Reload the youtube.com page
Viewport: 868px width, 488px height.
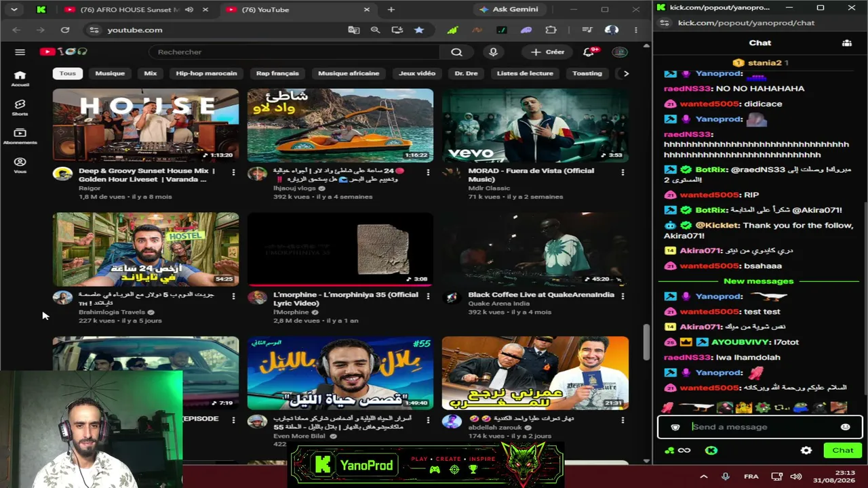point(65,30)
